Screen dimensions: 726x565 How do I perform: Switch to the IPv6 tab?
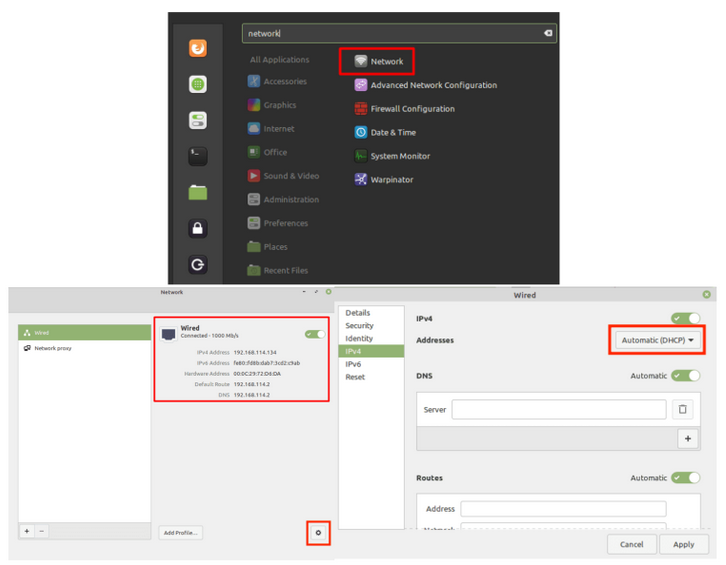[x=371, y=364]
